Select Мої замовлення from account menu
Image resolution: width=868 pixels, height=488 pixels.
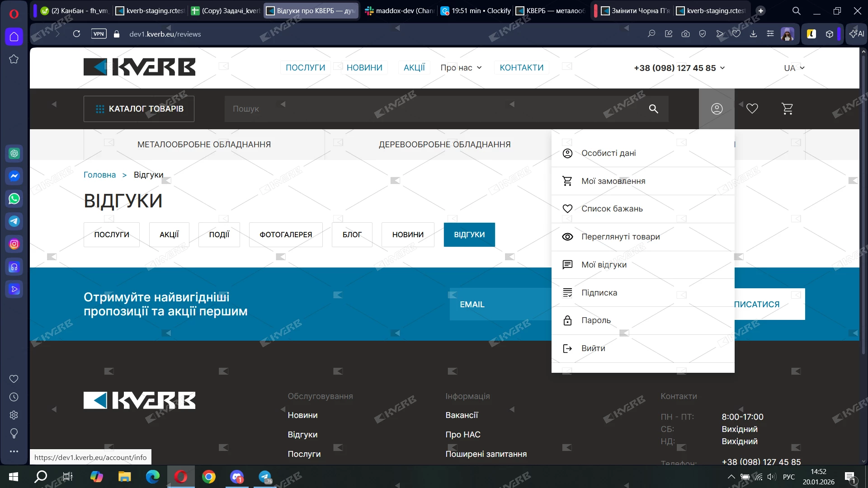pos(613,181)
